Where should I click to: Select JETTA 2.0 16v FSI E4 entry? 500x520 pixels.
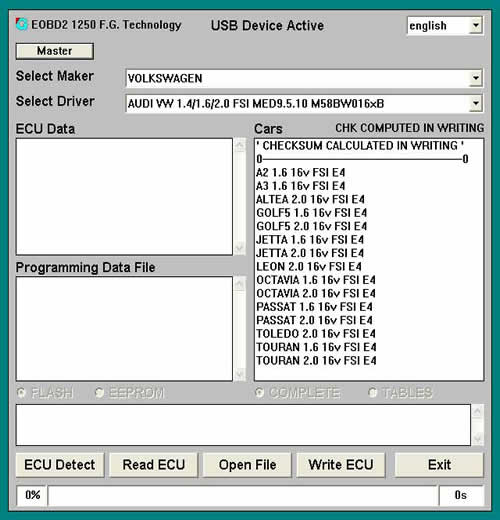click(310, 253)
